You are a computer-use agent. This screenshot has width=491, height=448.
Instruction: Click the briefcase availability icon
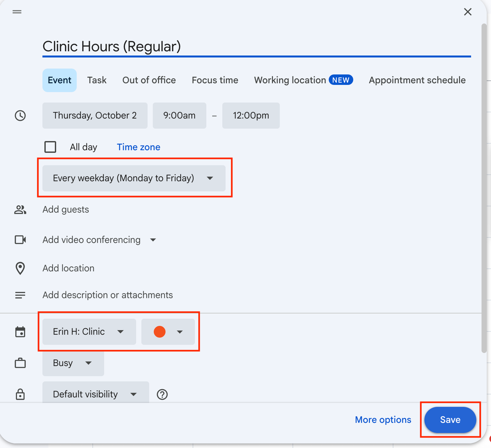pos(20,363)
